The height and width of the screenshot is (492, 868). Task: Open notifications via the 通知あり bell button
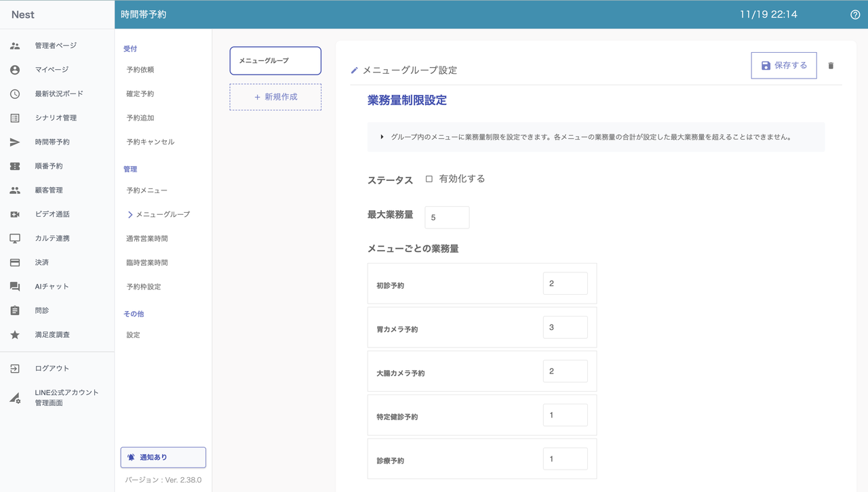click(x=163, y=457)
